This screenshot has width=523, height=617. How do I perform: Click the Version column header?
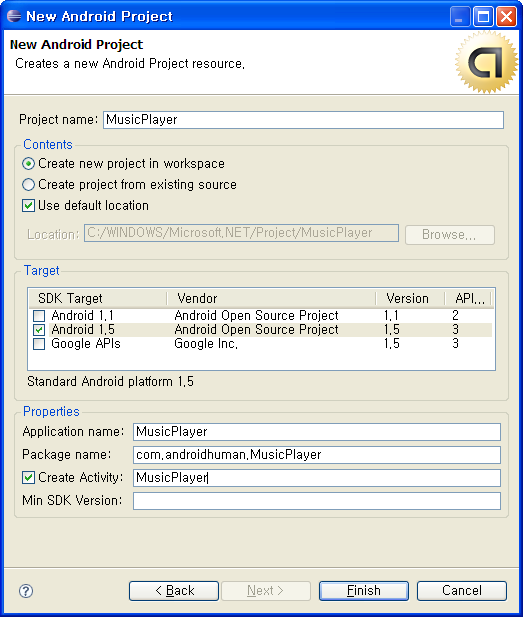(x=410, y=298)
